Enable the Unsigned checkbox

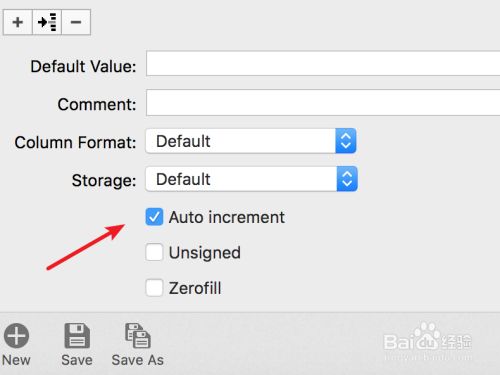154,252
